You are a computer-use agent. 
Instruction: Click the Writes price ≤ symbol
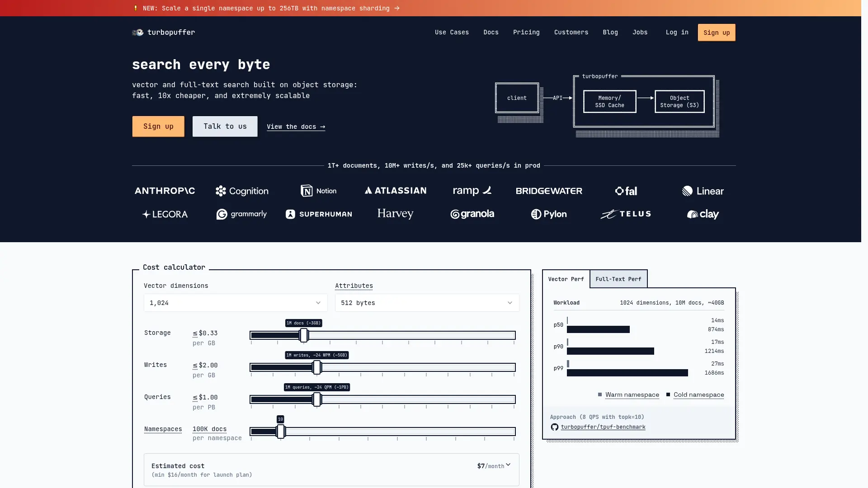[195, 366]
